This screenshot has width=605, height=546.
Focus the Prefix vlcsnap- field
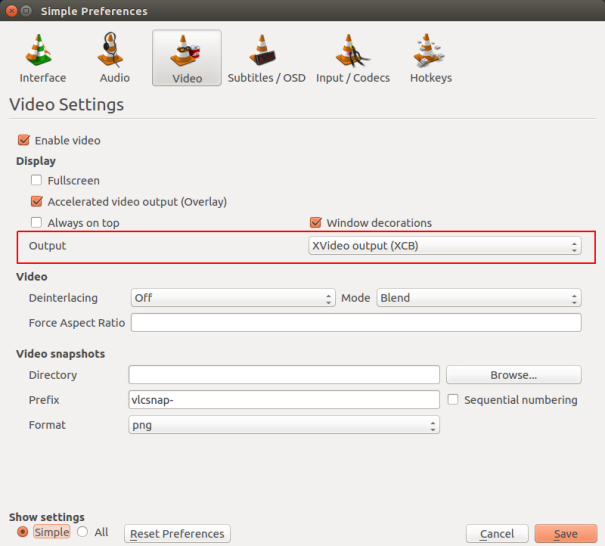pyautogui.click(x=284, y=399)
